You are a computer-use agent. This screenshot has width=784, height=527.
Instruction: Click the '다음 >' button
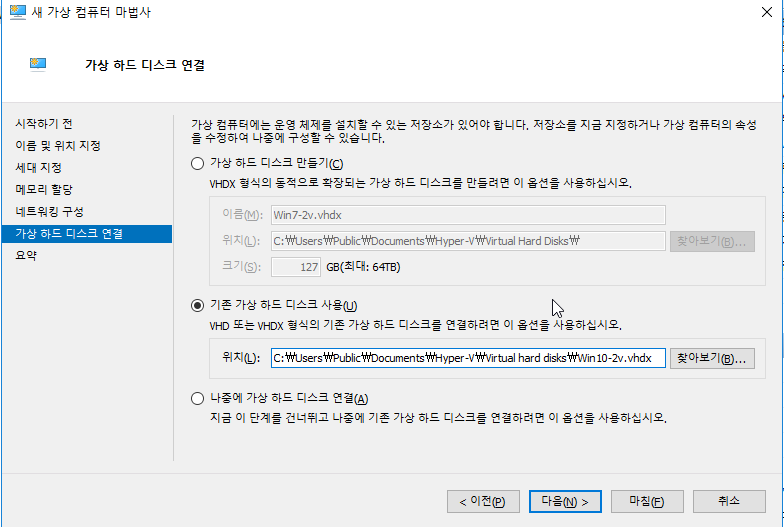click(x=565, y=502)
